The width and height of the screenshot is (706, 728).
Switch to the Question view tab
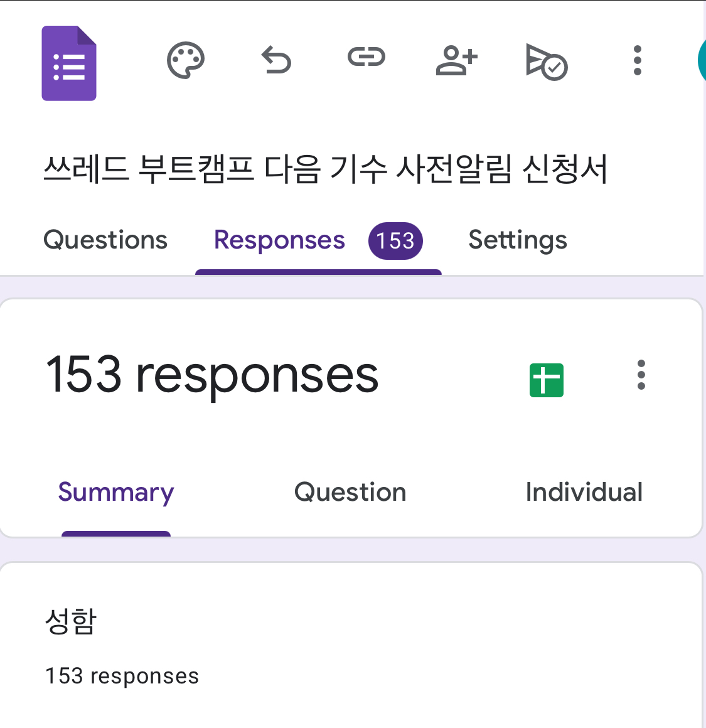[350, 492]
